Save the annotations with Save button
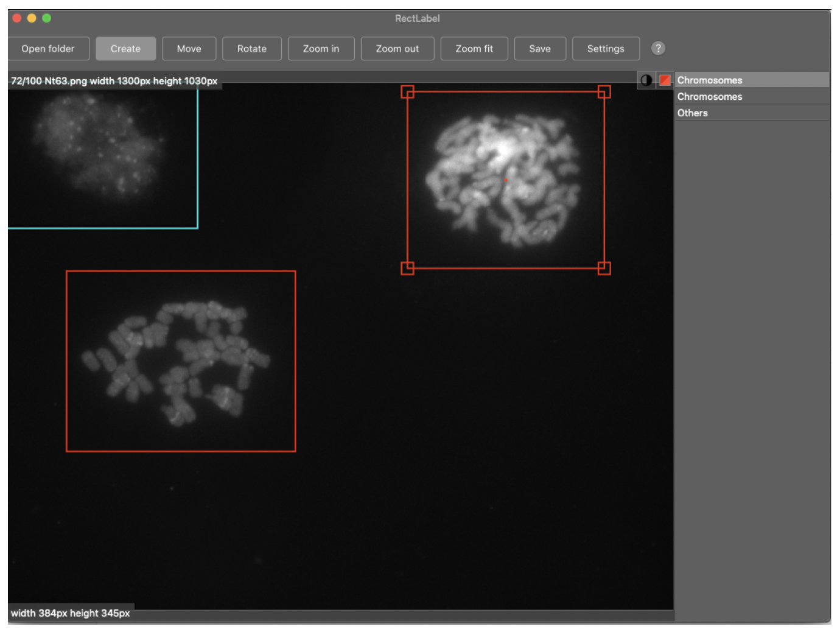The width and height of the screenshot is (840, 632). tap(539, 49)
